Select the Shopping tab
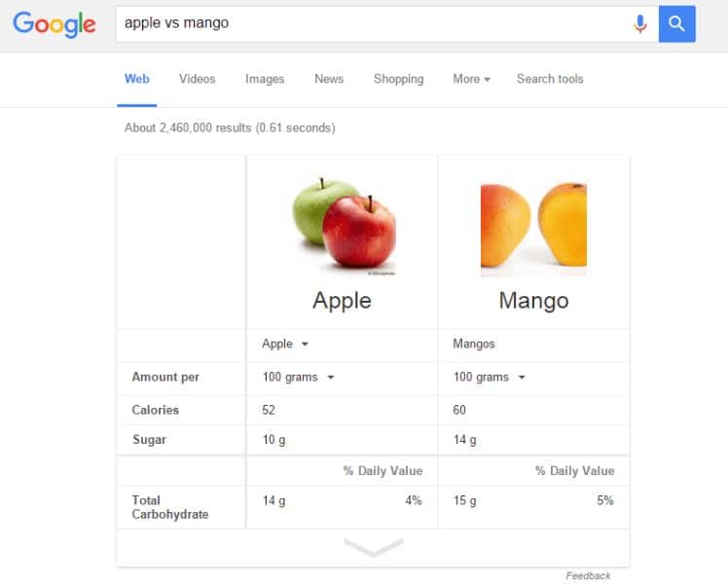The image size is (728, 584). (x=398, y=79)
